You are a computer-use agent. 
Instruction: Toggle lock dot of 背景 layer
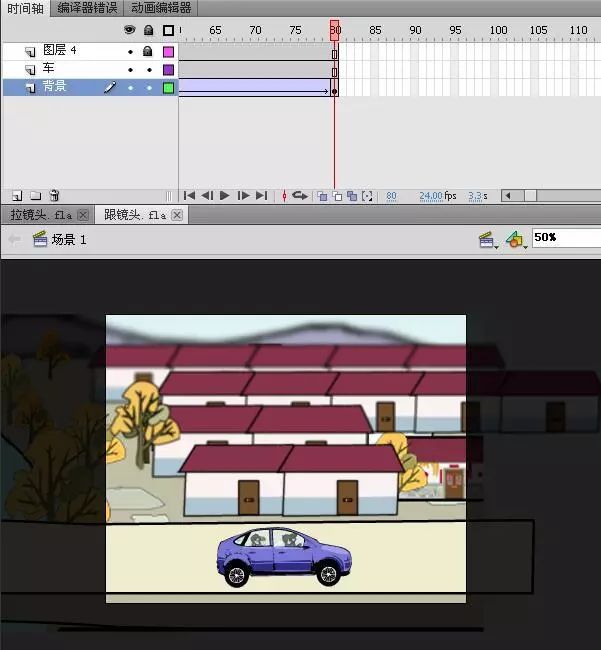click(x=149, y=88)
